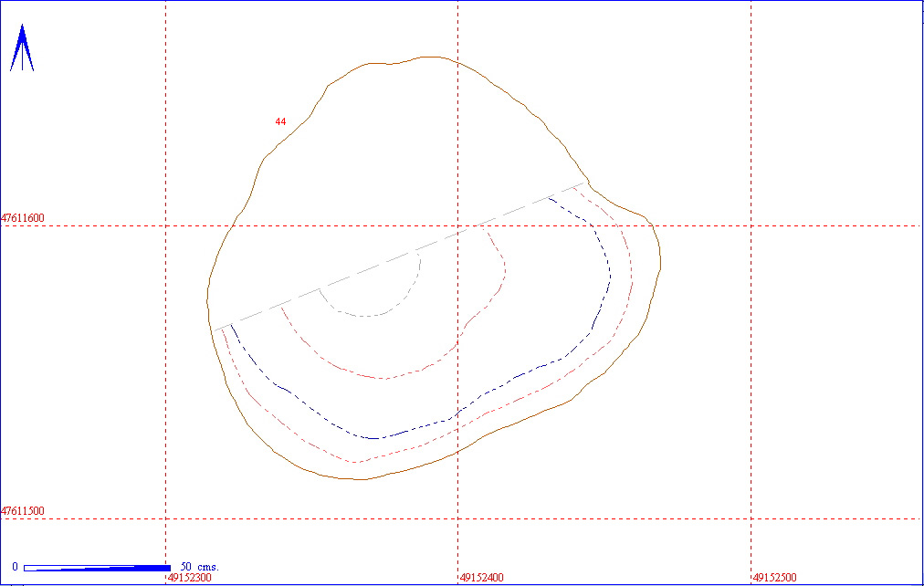Click the easting label 49152500

coord(775,578)
